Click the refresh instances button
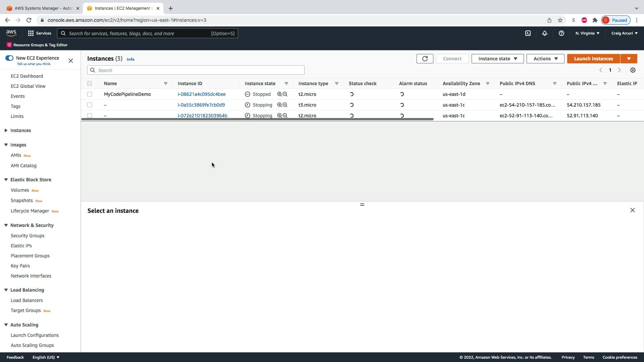The height and width of the screenshot is (362, 644). [425, 59]
